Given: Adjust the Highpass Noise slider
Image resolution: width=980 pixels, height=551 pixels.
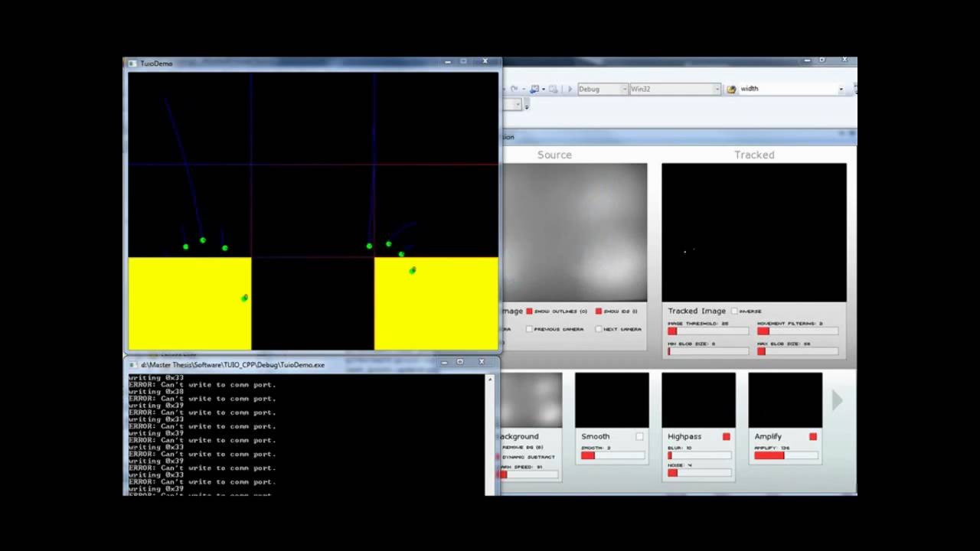Looking at the screenshot, I should click(700, 473).
